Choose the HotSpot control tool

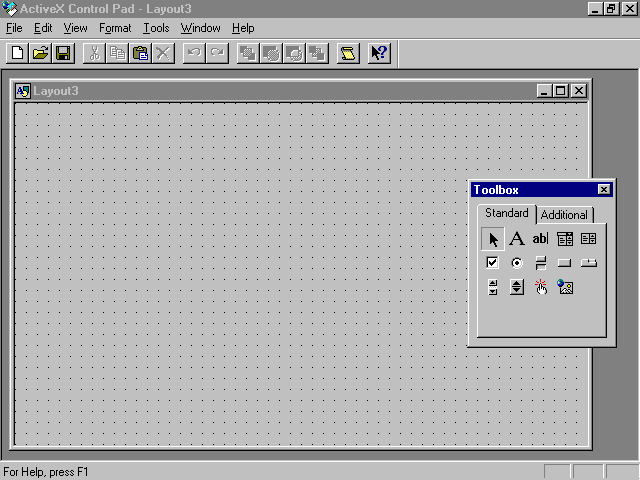coord(540,287)
